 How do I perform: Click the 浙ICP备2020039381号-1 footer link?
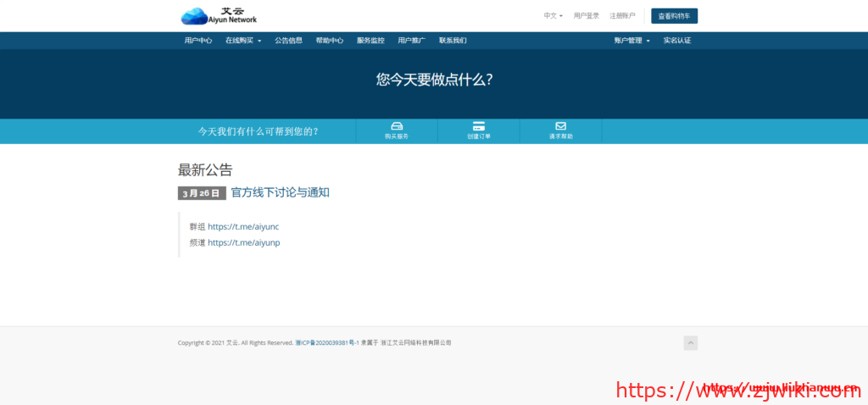[327, 343]
